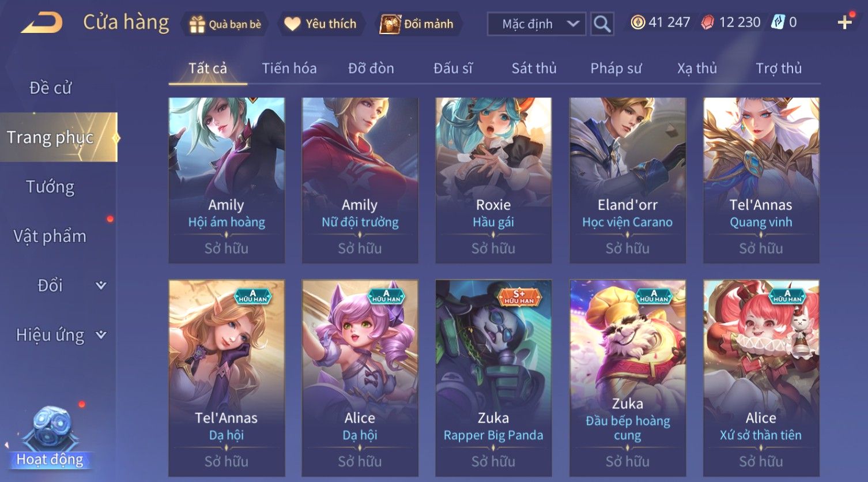868x482 pixels.
Task: Tap the red gem currency icon
Action: pos(708,22)
